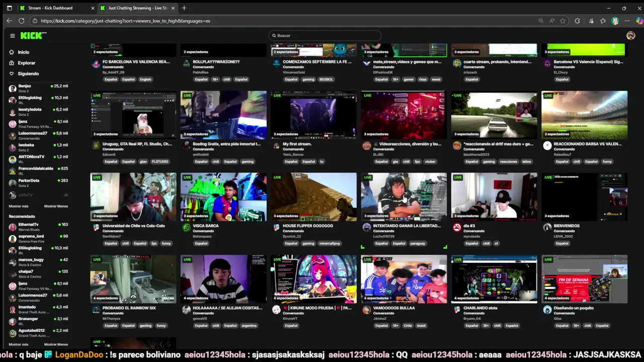This screenshot has width=644, height=362.
Task: Open the Edge profile avatar in toolbar
Action: (615, 21)
